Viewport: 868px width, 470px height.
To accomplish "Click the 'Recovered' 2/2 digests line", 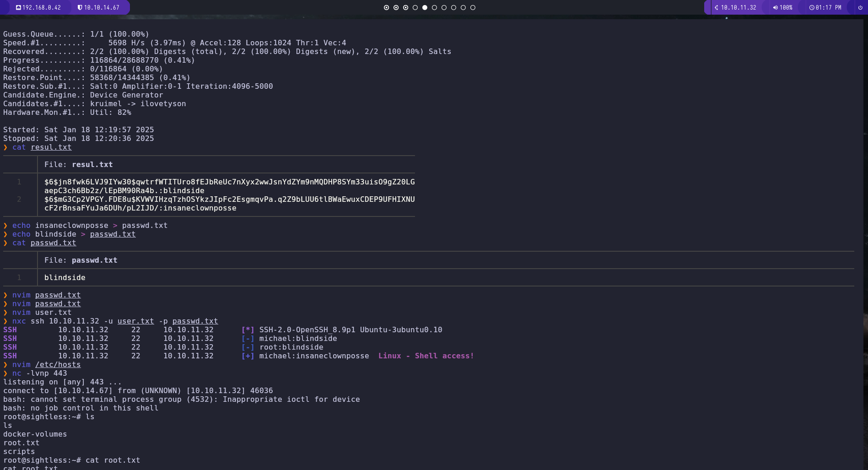I will click(227, 52).
